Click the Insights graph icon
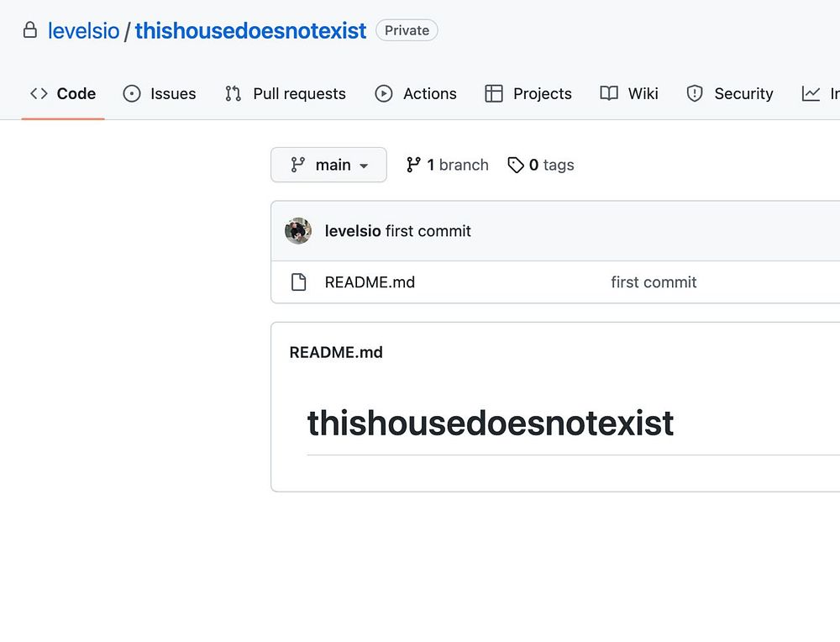This screenshot has width=840, height=642. (x=811, y=93)
